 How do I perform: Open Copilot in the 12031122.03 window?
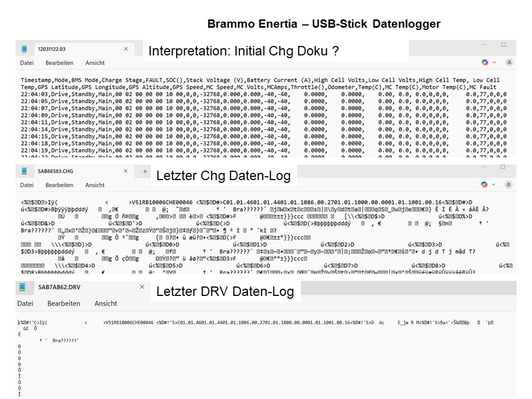click(485, 62)
